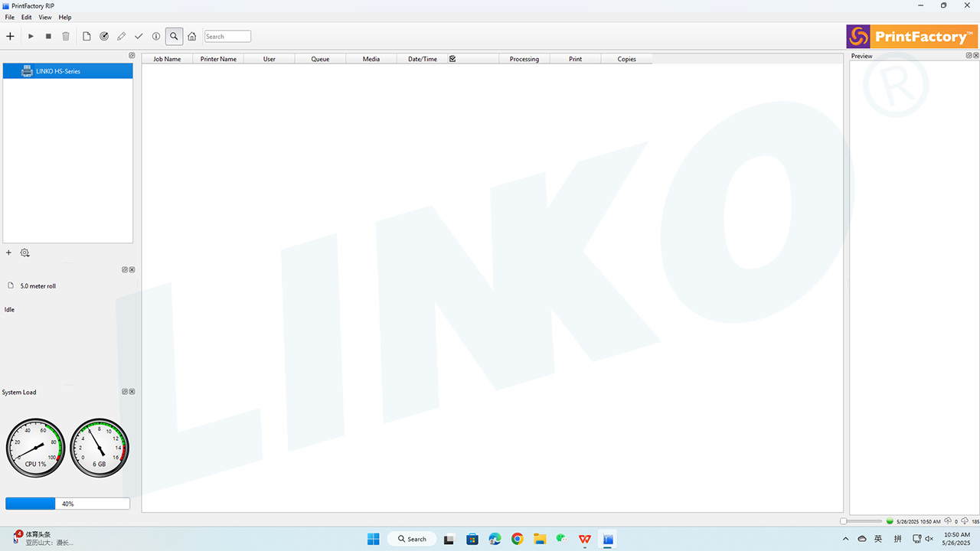Sort by Queue column header
Image resolution: width=980 pixels, height=551 pixels.
(x=320, y=59)
